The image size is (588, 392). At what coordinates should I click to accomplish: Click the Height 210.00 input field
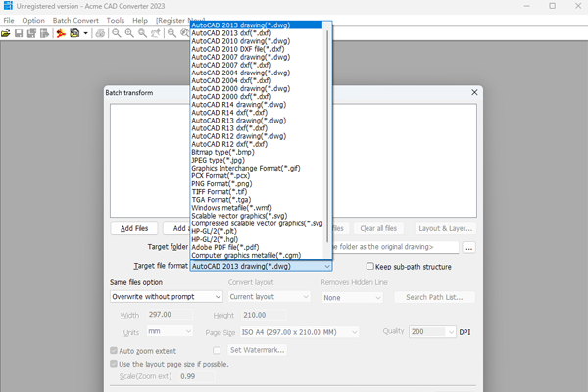point(264,316)
